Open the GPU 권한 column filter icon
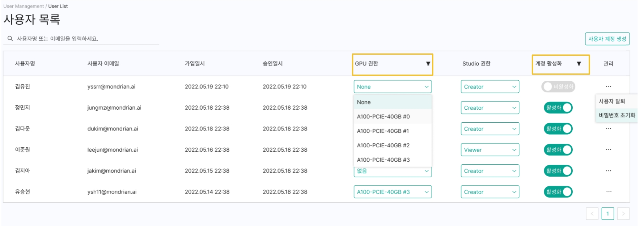Screen dimensions: 644x228 [428, 64]
